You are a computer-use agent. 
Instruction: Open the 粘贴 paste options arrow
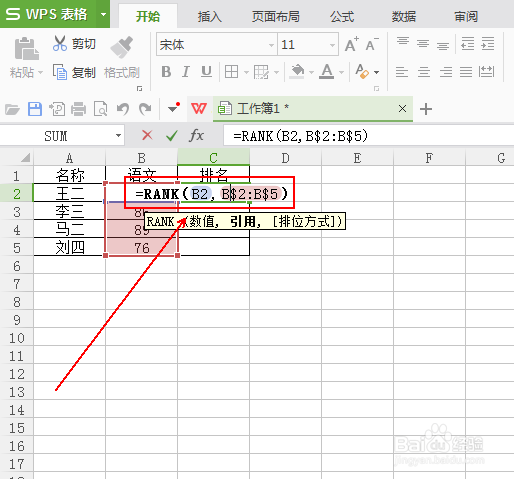pyautogui.click(x=40, y=72)
